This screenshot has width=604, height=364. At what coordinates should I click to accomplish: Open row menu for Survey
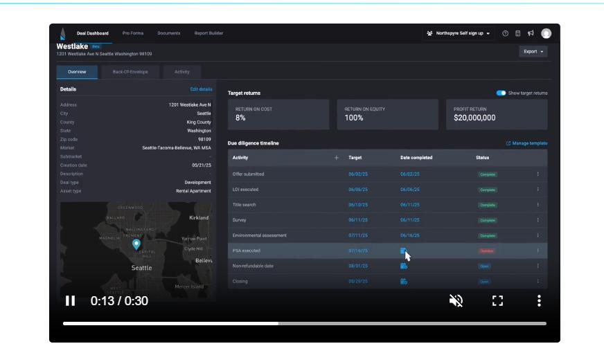538,220
